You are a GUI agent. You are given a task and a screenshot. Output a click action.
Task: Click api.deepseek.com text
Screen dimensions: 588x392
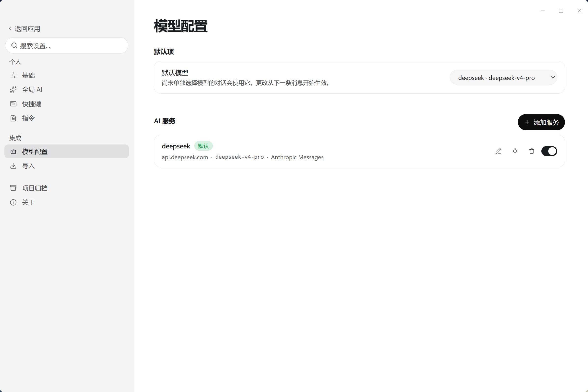tap(185, 157)
